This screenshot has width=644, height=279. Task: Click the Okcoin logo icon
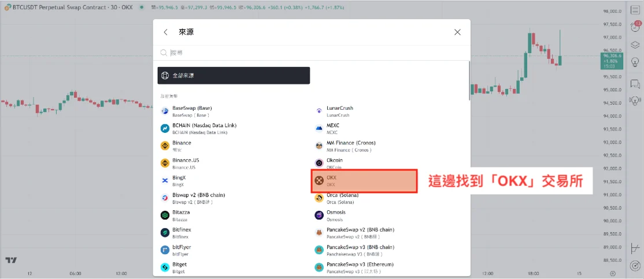(319, 163)
